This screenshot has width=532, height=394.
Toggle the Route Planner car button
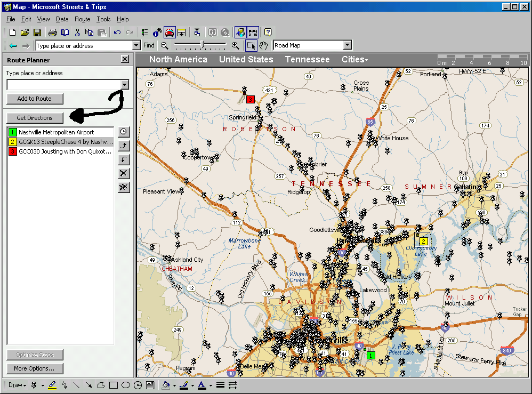[x=170, y=33]
